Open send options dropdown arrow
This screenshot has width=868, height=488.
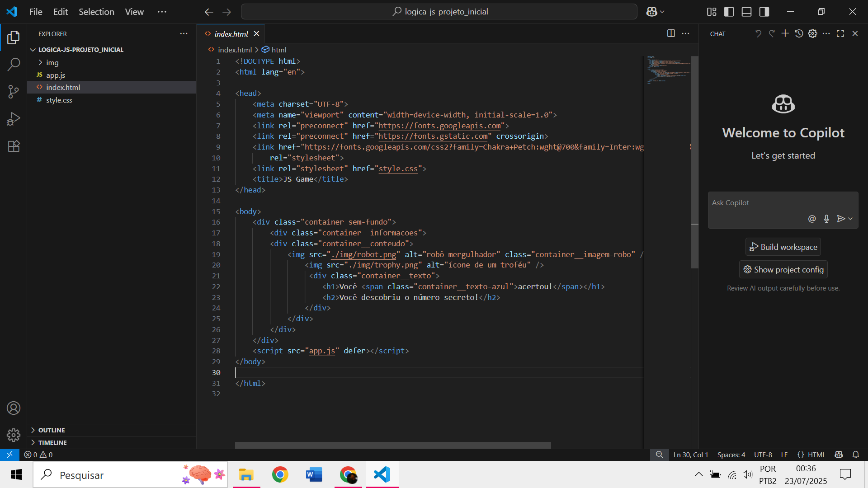click(850, 219)
